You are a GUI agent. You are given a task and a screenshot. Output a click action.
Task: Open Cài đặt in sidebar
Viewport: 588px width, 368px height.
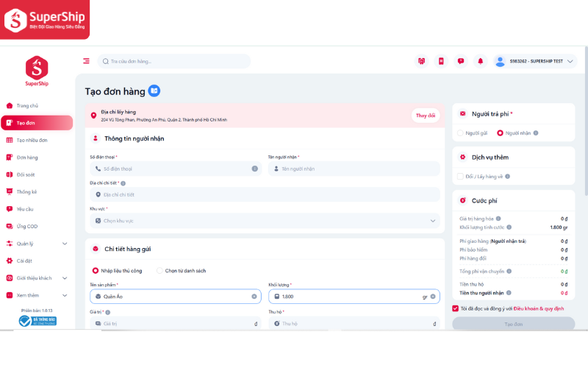pos(36,261)
